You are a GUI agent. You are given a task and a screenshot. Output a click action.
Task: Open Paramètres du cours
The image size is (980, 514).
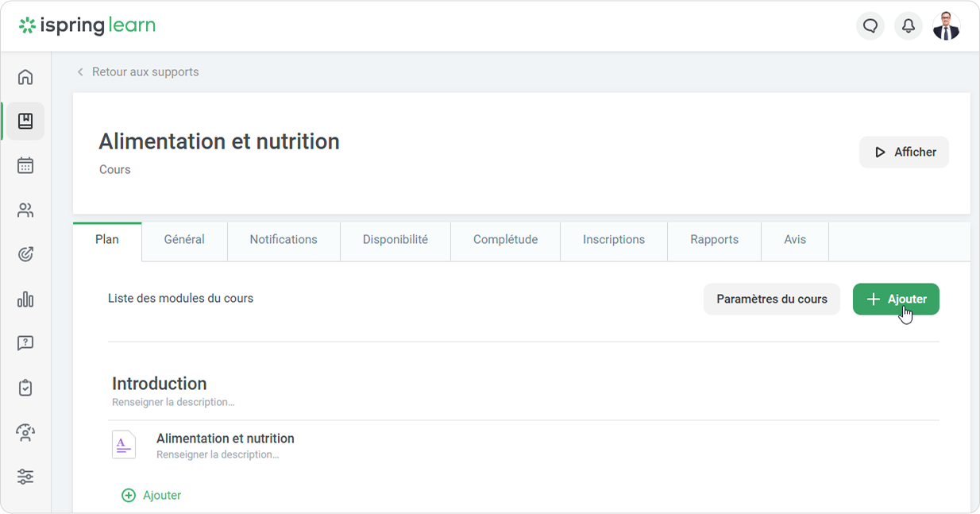[771, 300]
